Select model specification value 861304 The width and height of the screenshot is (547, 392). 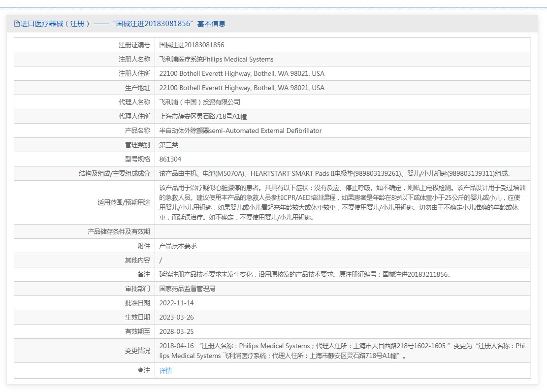170,159
